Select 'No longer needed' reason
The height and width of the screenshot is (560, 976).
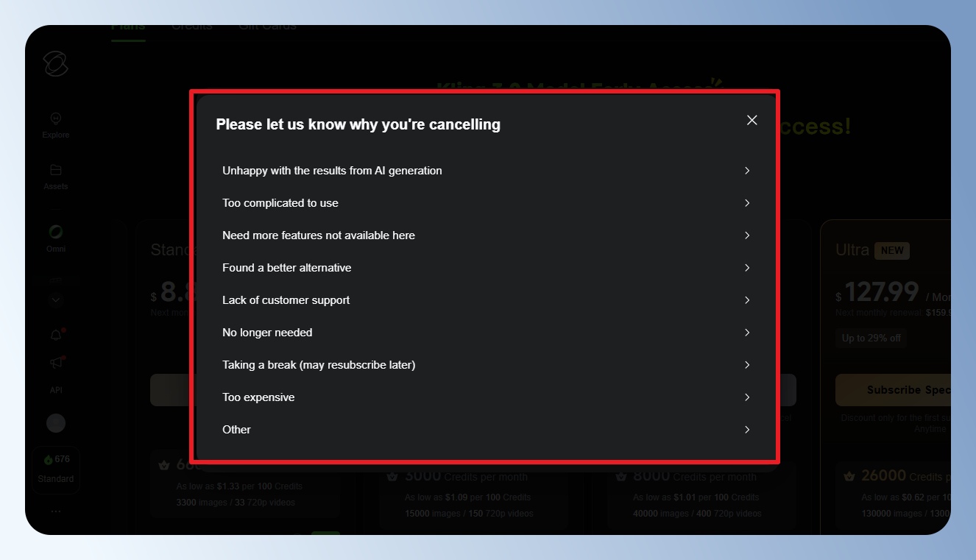(267, 333)
